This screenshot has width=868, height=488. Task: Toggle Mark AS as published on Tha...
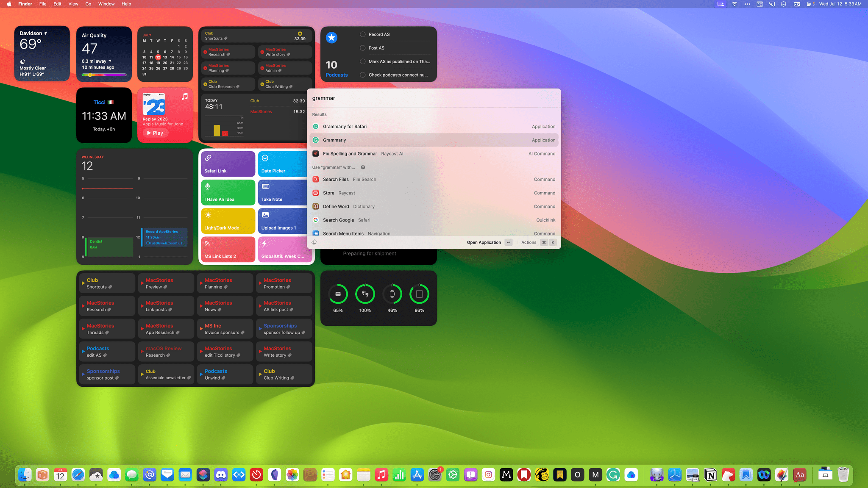[362, 61]
